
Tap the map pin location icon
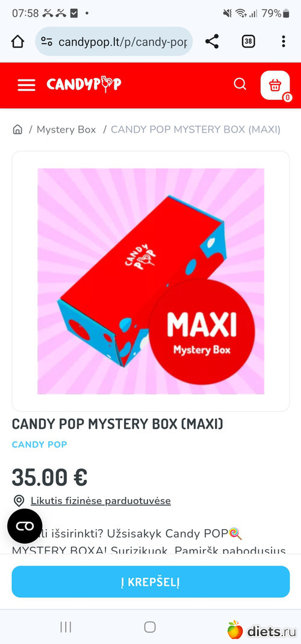(19, 501)
